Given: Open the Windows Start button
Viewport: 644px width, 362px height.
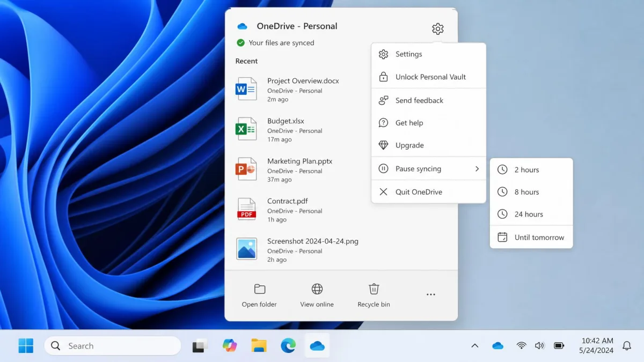Looking at the screenshot, I should point(26,346).
